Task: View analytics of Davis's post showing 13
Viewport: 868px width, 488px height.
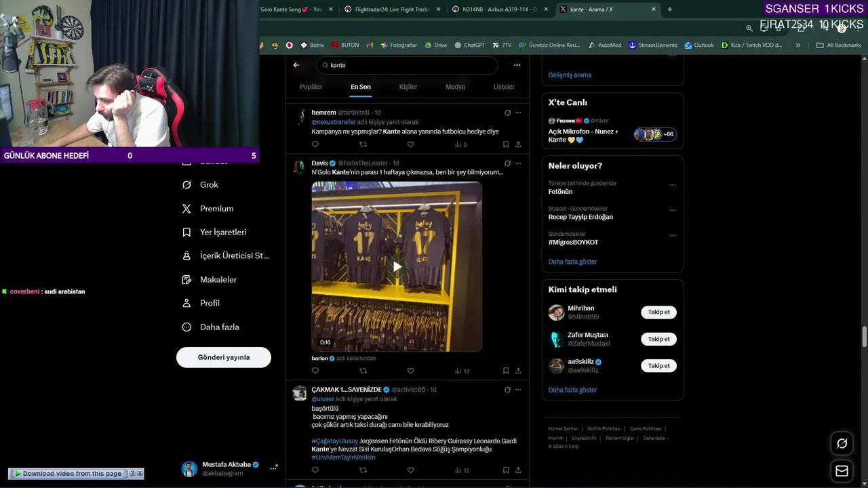Action: pyautogui.click(x=462, y=371)
